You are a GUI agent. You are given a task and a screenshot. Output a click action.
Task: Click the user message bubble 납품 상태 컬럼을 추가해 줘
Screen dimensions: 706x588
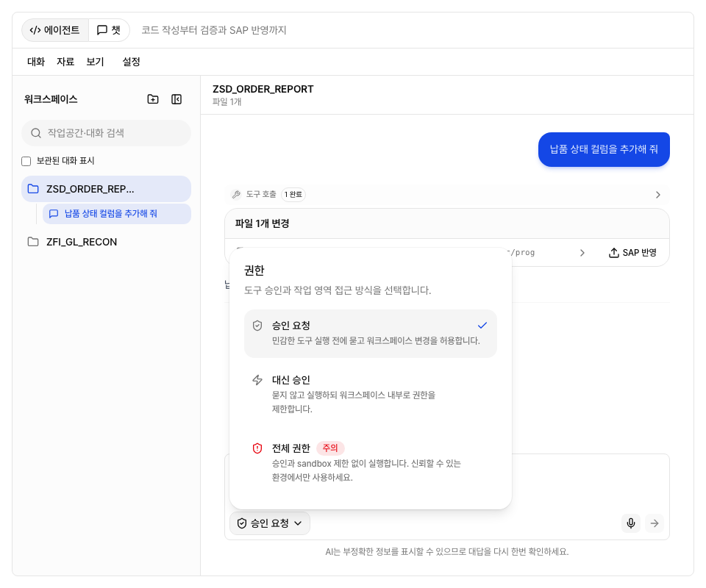tap(604, 149)
